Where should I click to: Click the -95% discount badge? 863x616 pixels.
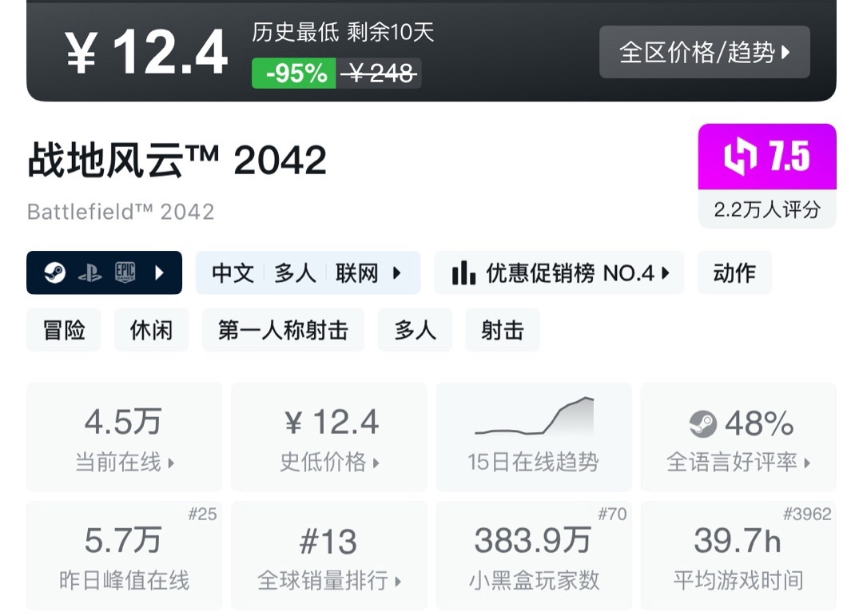point(294,74)
